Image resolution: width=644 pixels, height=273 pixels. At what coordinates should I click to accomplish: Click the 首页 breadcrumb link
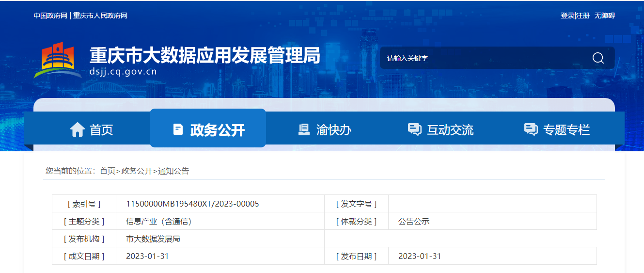pyautogui.click(x=108, y=171)
